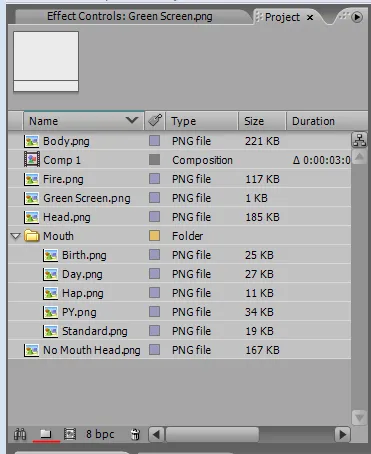Viewport: 371px width, 454px height.
Task: Open the panel options menu arrow
Action: point(357,17)
